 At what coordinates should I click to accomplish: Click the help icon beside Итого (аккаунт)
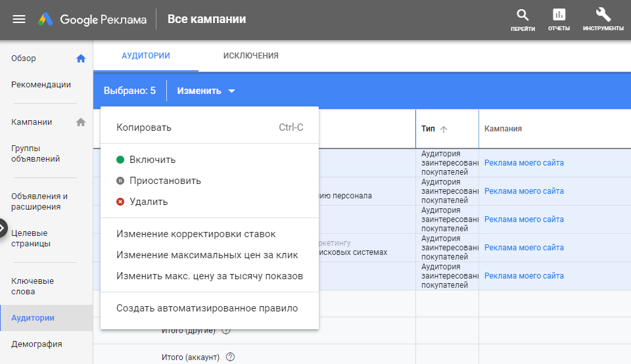tap(231, 357)
